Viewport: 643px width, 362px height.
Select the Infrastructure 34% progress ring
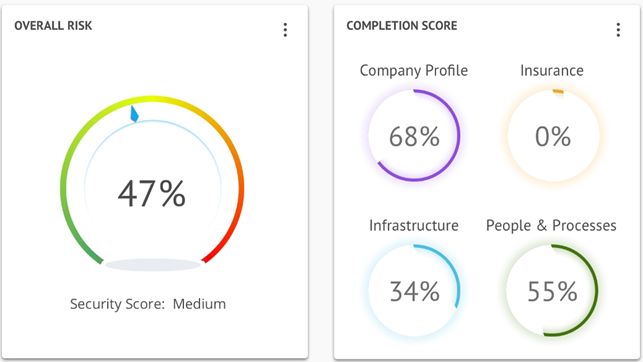(x=414, y=290)
